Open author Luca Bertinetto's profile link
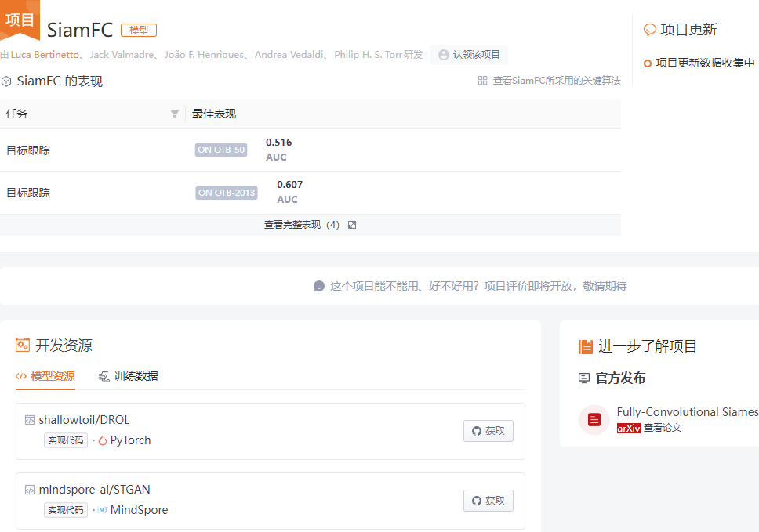Screen dimensions: 759x532 click(45, 55)
